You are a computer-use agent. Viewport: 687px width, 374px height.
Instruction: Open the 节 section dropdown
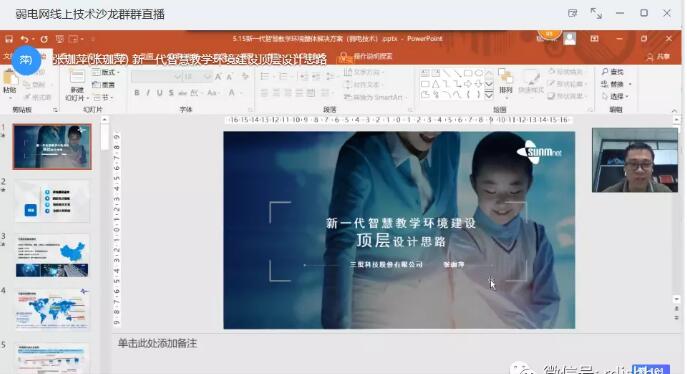coord(103,97)
